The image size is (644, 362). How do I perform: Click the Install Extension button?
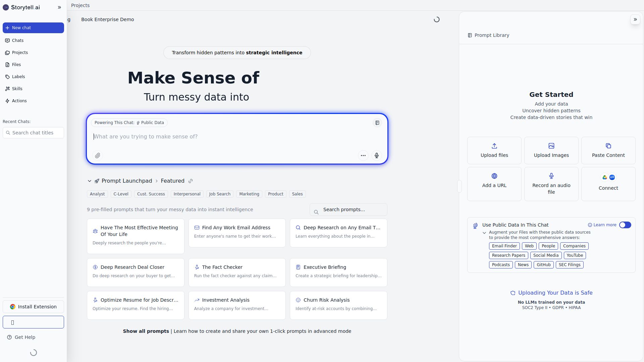click(33, 307)
